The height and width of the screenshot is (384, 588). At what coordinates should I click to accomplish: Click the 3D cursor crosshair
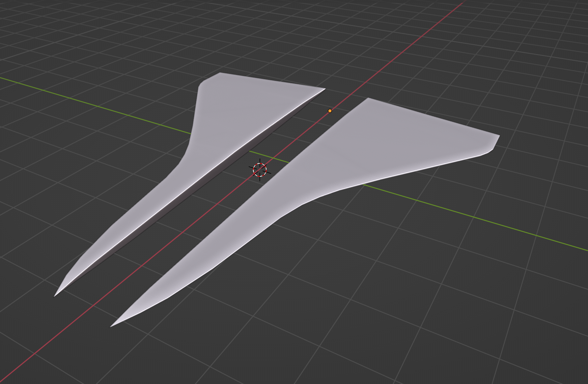click(260, 170)
